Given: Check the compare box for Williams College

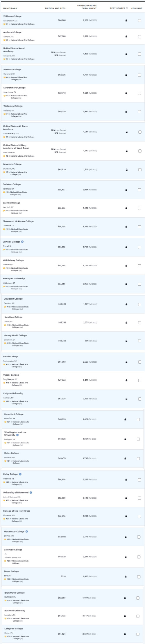Looking at the screenshot, I should tap(139, 21).
